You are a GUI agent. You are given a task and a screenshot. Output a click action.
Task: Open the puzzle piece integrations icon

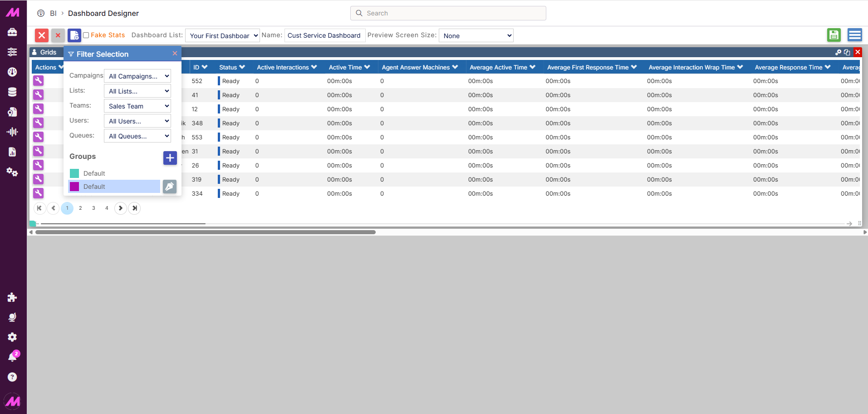coord(12,297)
